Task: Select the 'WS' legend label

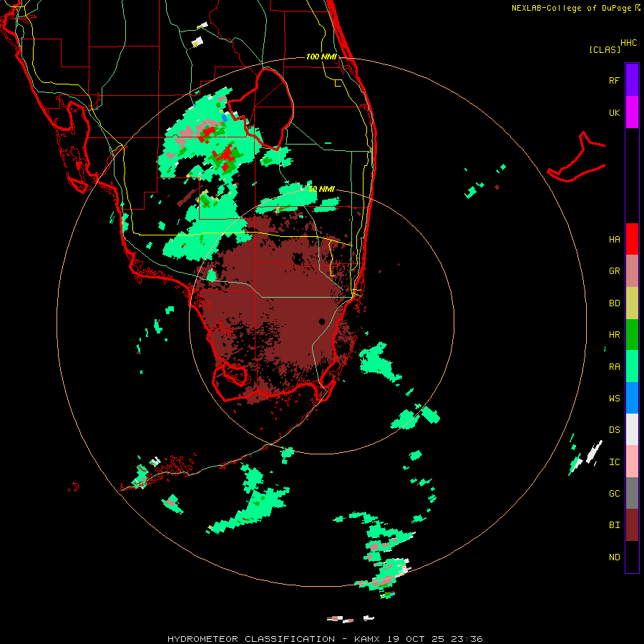Action: click(x=614, y=399)
